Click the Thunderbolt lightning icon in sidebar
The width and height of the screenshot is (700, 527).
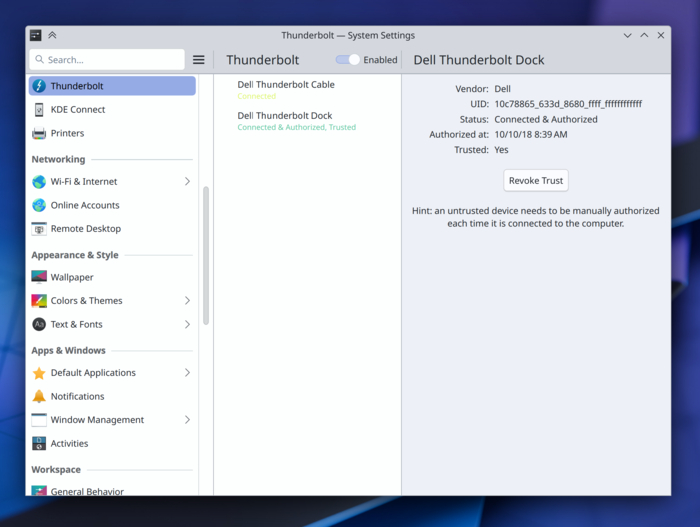click(39, 86)
